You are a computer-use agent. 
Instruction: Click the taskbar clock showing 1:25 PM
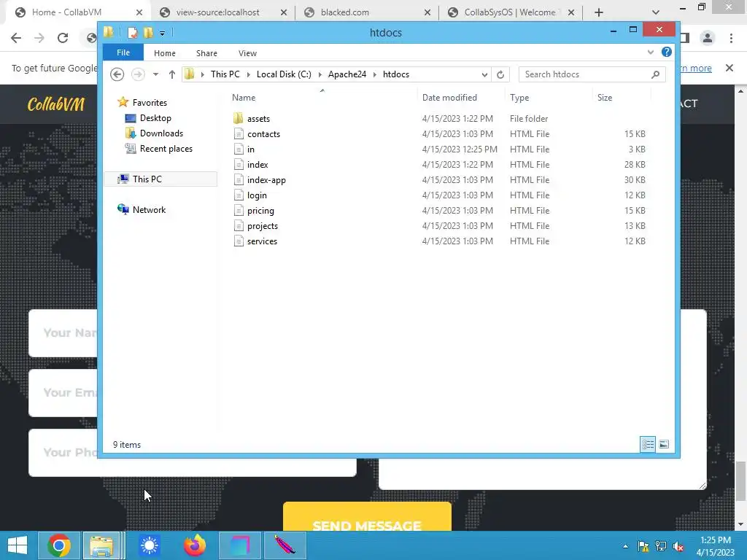(x=715, y=546)
